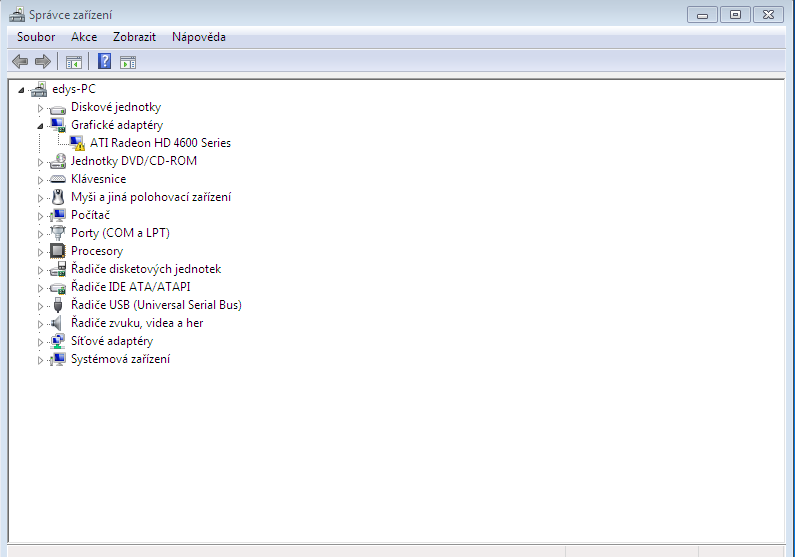Screen dimensions: 795x557
Task: Open the Soubor menu
Action: (x=36, y=37)
